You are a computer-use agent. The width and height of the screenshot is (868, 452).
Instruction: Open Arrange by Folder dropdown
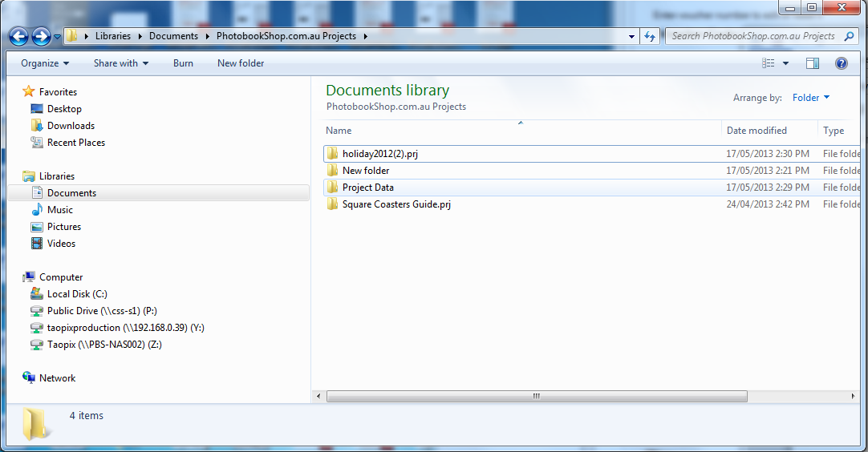pos(811,97)
